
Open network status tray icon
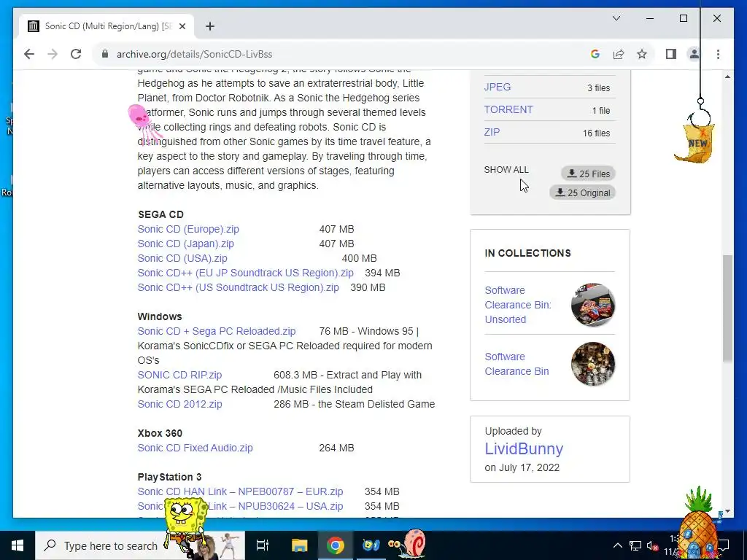coord(635,545)
